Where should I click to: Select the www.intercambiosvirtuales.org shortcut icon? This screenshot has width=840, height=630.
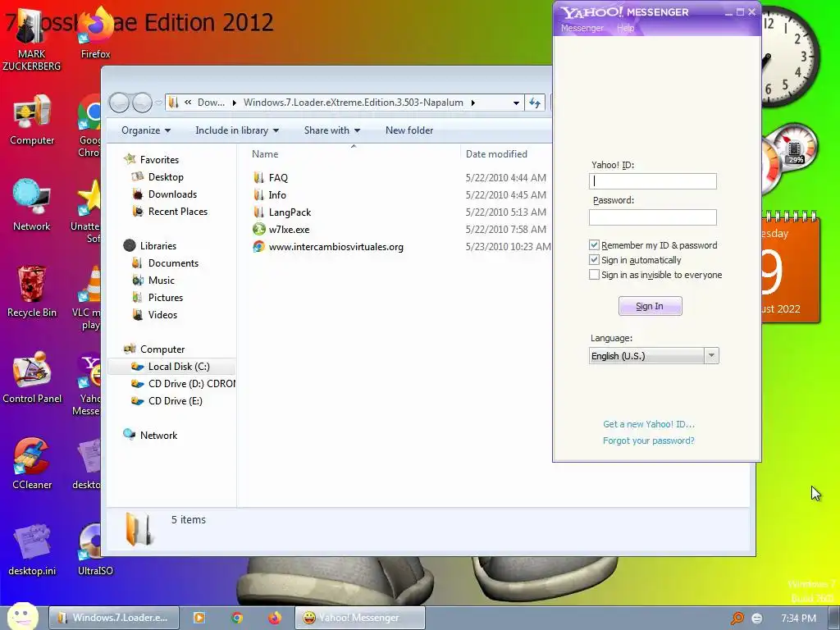(x=258, y=246)
